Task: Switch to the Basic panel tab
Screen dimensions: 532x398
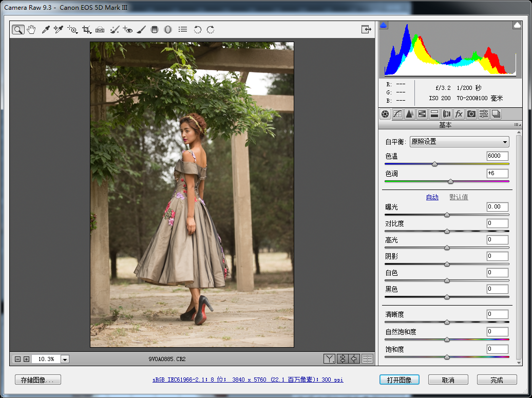Action: point(385,114)
